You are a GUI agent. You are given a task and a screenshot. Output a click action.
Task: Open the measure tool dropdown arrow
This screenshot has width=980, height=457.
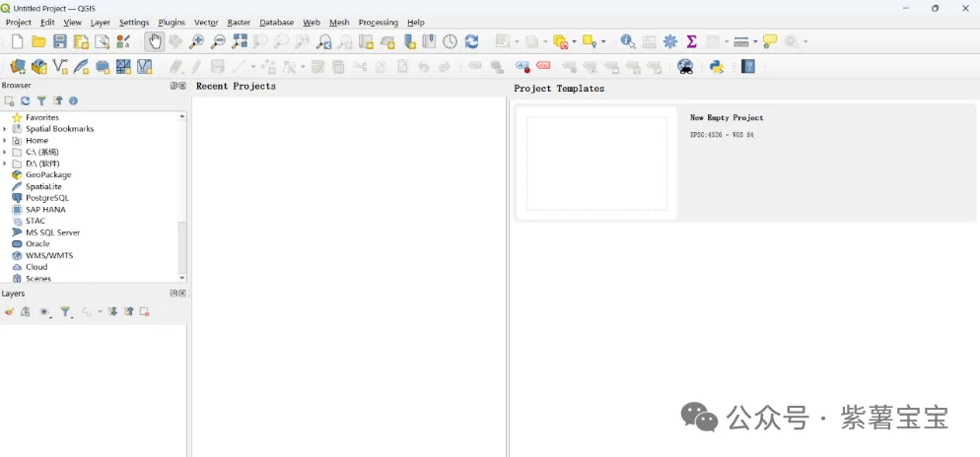(x=754, y=41)
